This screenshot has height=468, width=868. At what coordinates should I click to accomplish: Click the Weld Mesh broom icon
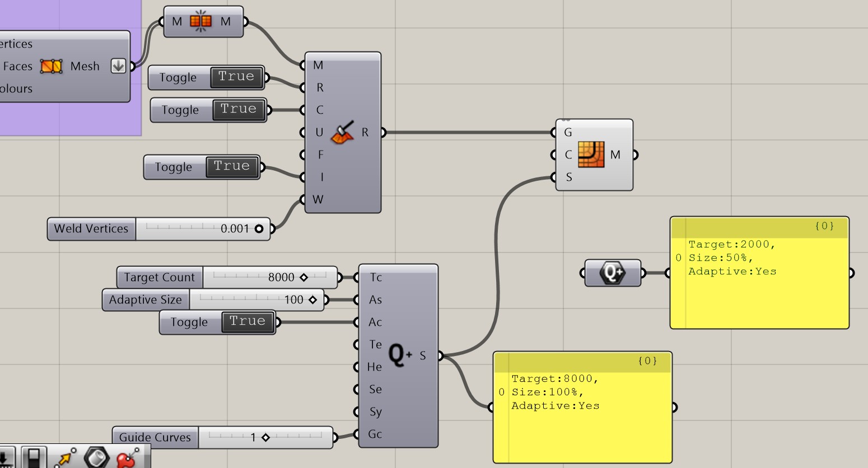coord(344,132)
